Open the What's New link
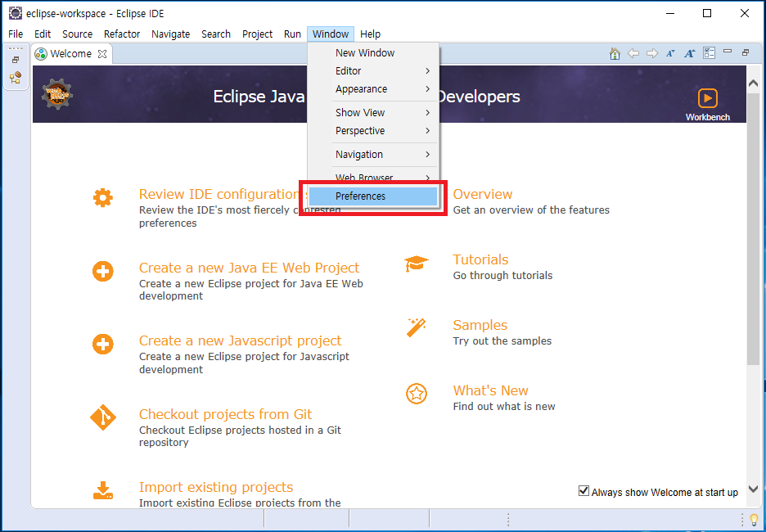The width and height of the screenshot is (766, 532). (490, 390)
